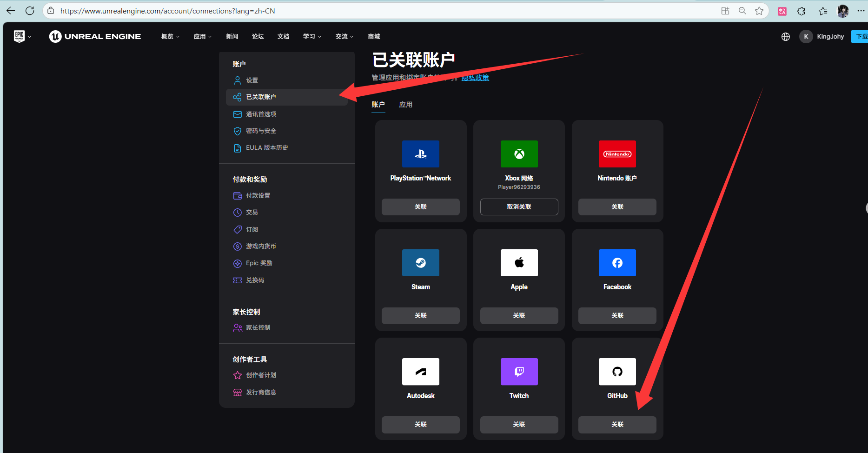This screenshot has height=453, width=868.
Task: Select 已关联账户 in the sidebar
Action: 287,97
